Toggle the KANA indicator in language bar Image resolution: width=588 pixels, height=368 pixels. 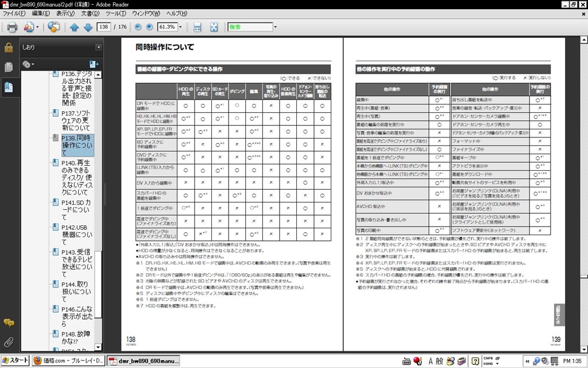[x=488, y=363]
